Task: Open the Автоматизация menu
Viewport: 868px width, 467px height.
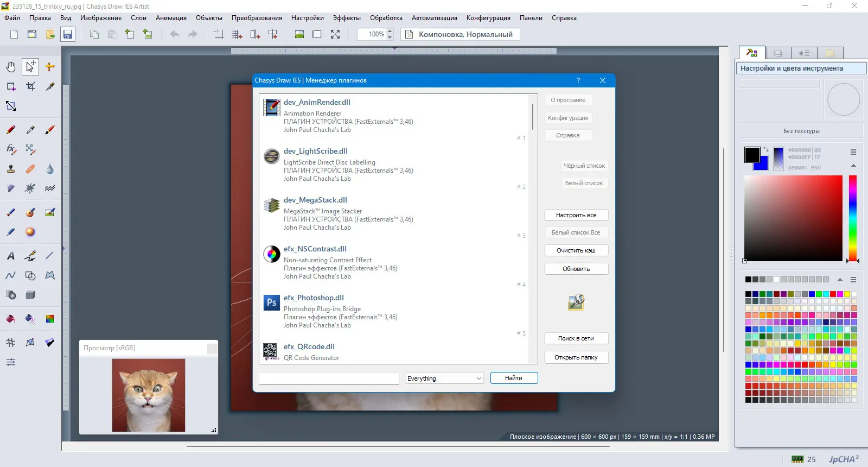Action: 435,18
